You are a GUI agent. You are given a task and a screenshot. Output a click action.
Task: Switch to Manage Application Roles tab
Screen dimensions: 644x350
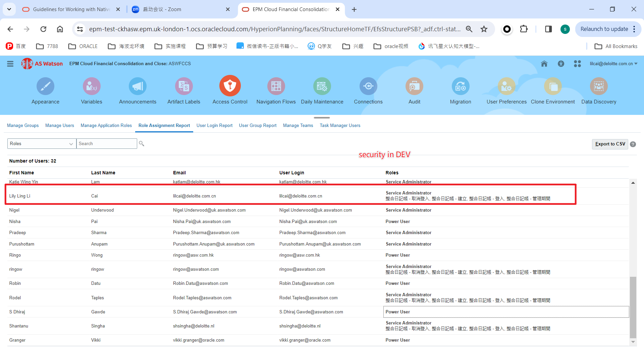point(106,126)
